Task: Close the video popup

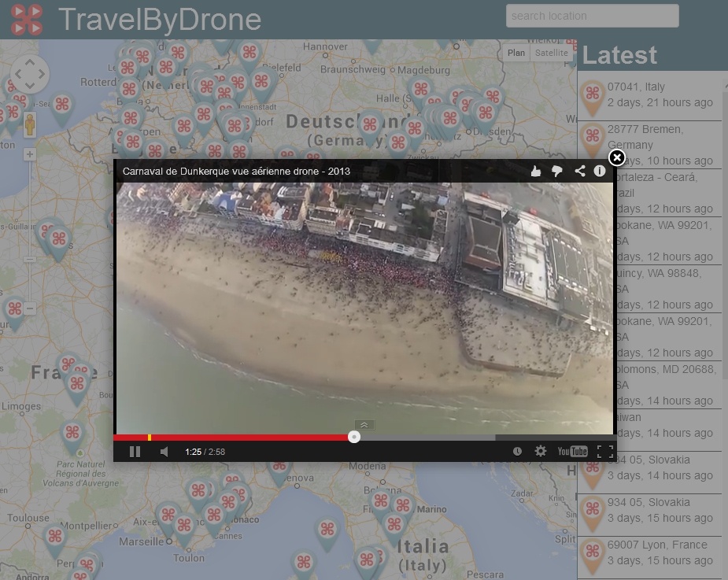Action: (x=616, y=158)
